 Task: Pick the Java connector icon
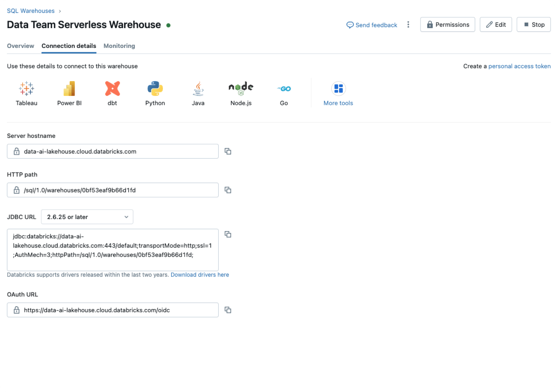pos(198,89)
